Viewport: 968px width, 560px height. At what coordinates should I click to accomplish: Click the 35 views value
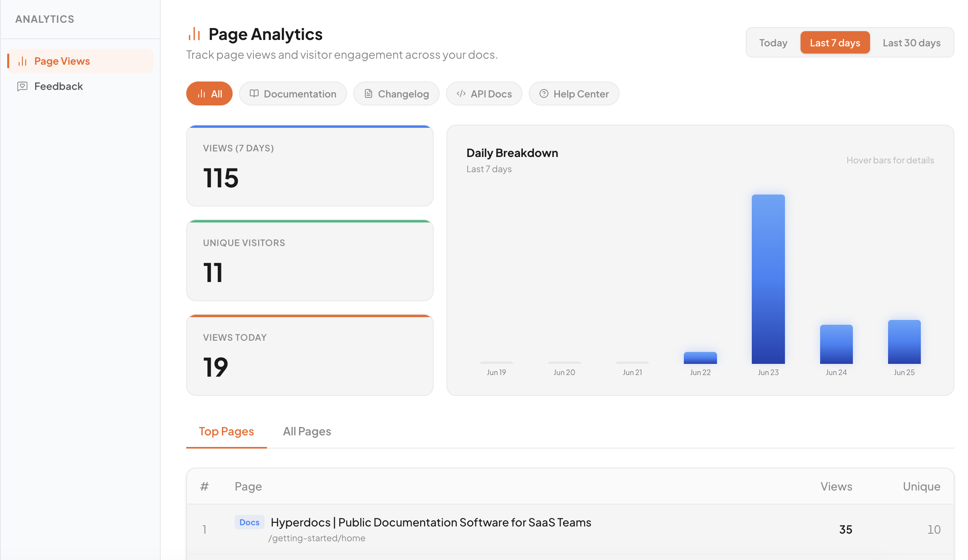pos(846,530)
